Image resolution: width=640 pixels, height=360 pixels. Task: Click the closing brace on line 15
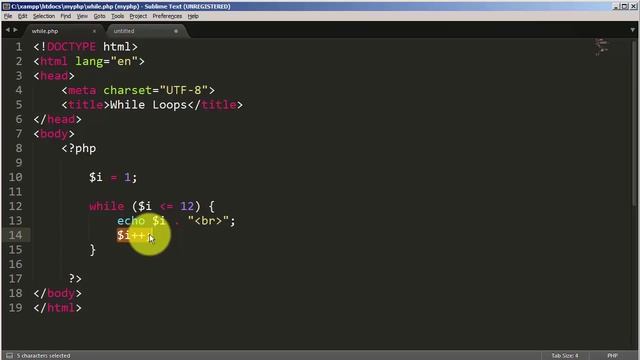pyautogui.click(x=93, y=250)
